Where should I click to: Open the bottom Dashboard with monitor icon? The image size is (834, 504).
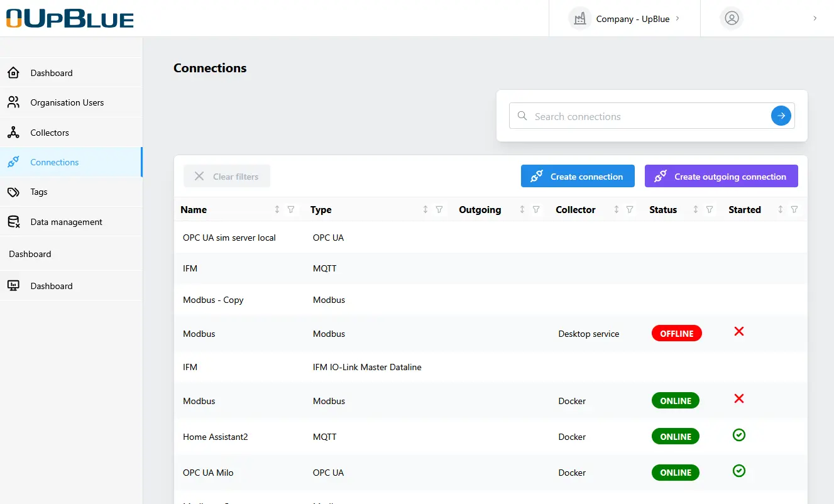pos(52,286)
